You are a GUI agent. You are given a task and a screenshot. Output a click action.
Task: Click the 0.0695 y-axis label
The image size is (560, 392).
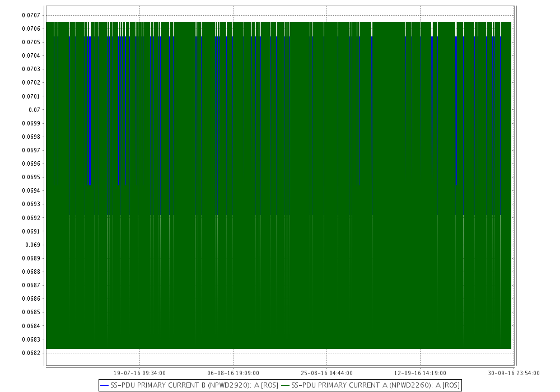click(x=31, y=178)
